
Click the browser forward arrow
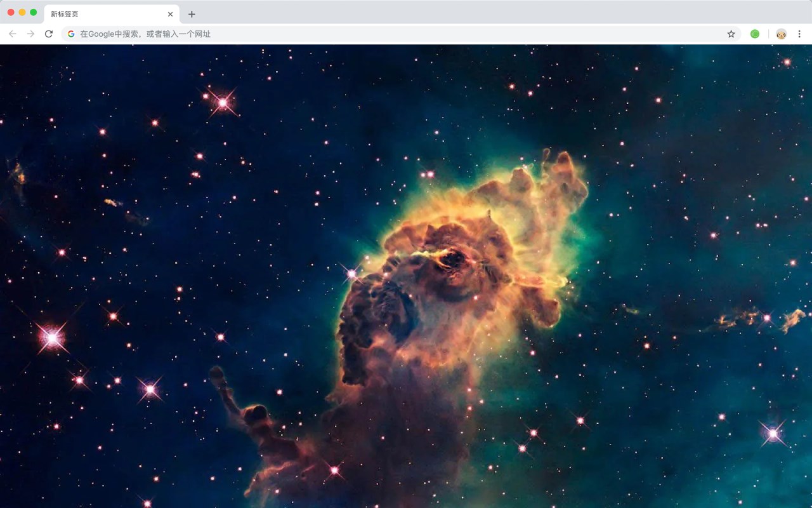[30, 34]
